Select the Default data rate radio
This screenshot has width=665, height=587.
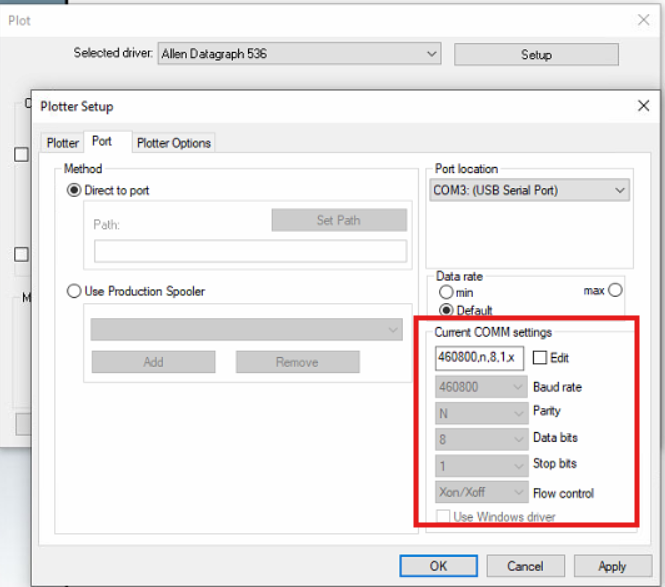446,310
